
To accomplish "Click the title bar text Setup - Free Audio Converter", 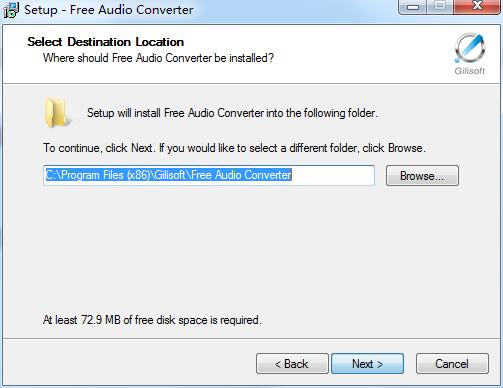I will point(109,10).
